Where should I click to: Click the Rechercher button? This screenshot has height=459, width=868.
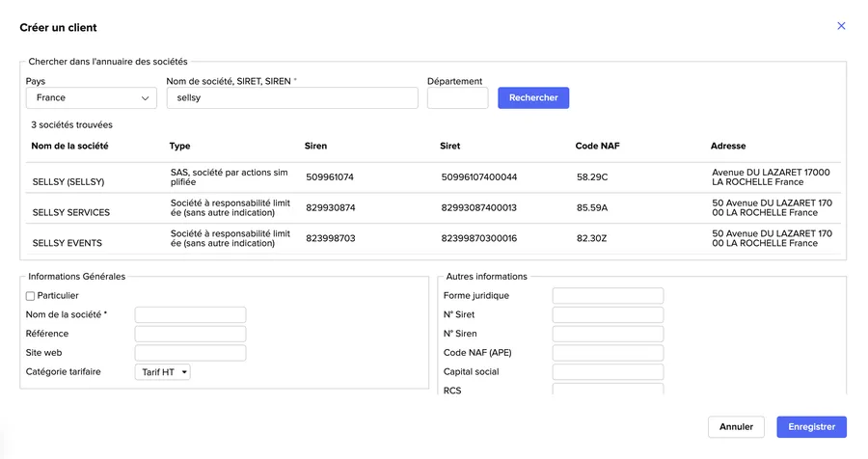[533, 98]
